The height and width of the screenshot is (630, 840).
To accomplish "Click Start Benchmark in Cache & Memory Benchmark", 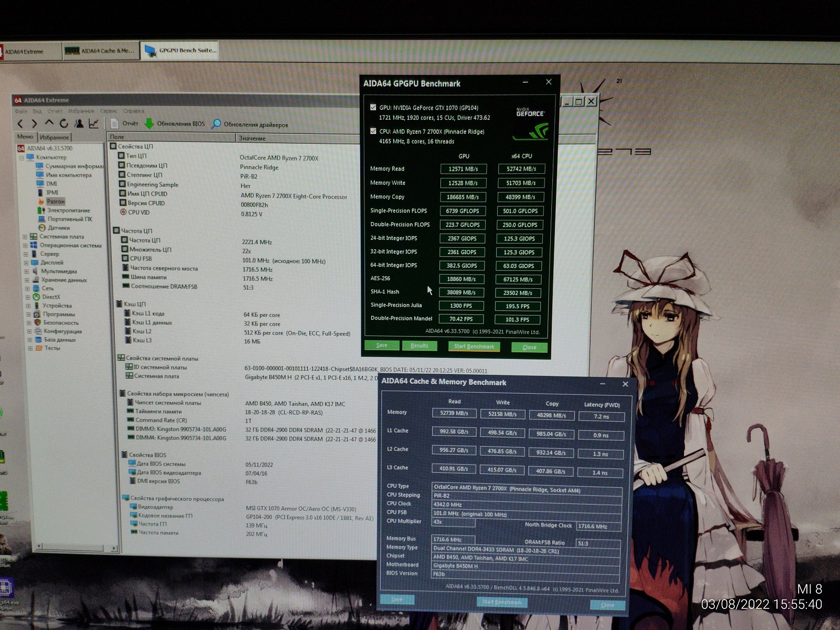I will (x=502, y=602).
